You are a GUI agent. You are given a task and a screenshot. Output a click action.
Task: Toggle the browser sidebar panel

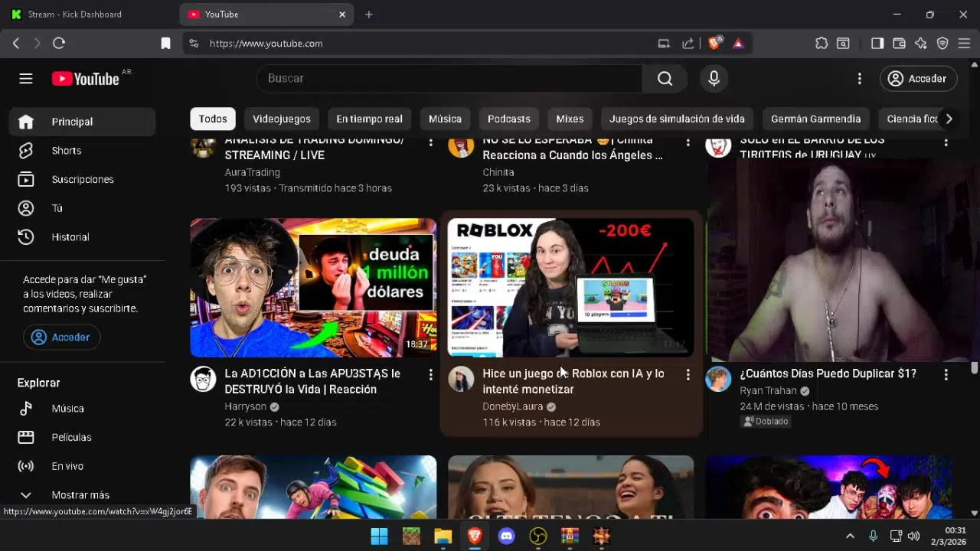(x=877, y=44)
